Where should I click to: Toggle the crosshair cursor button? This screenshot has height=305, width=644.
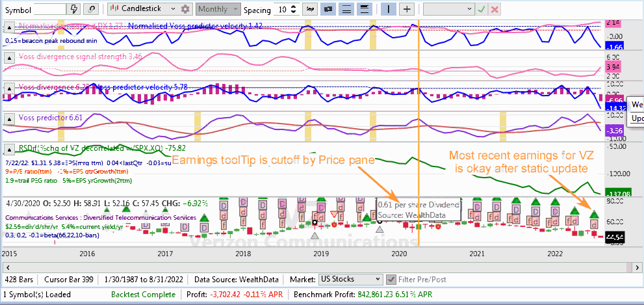[x=407, y=9]
